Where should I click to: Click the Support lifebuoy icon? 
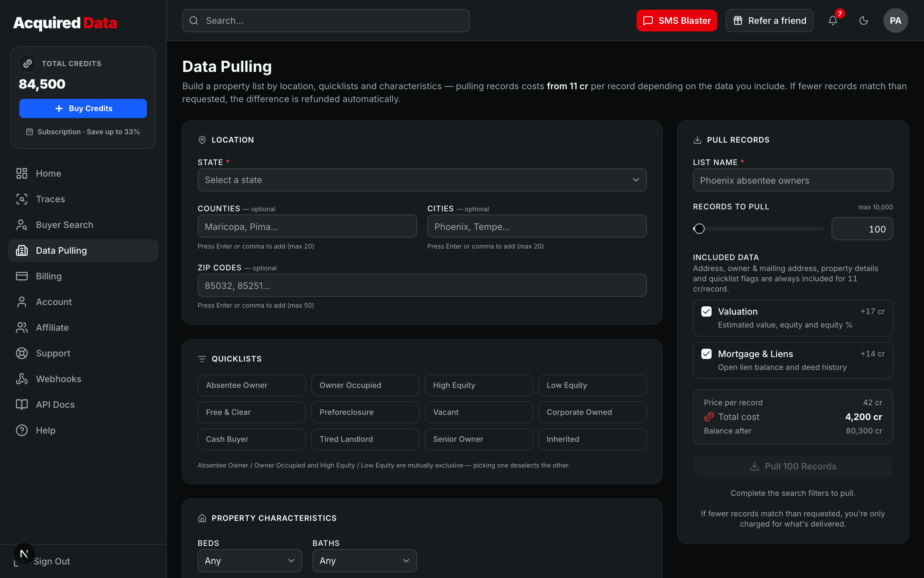tap(22, 353)
